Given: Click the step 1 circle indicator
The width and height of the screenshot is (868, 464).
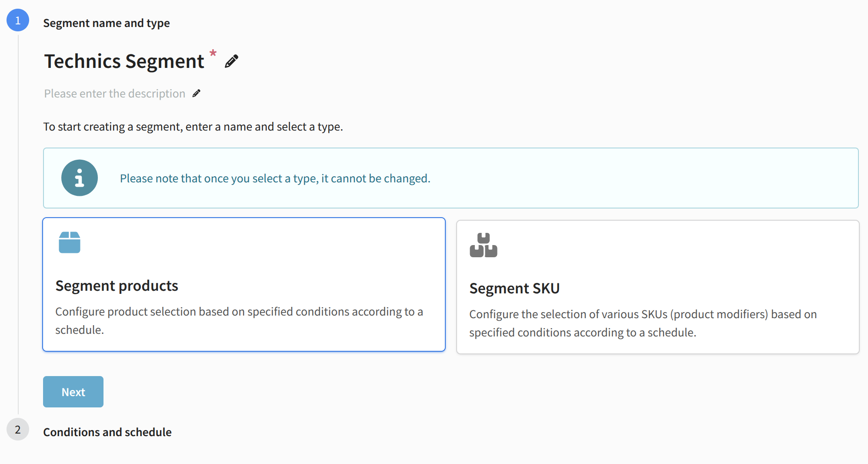Looking at the screenshot, I should tap(18, 20).
